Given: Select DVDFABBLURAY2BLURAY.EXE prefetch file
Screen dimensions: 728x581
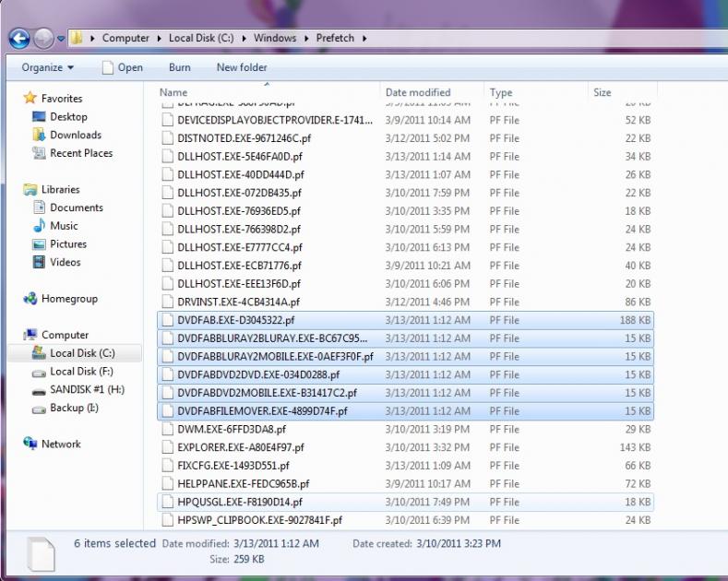Looking at the screenshot, I should pos(405,338).
